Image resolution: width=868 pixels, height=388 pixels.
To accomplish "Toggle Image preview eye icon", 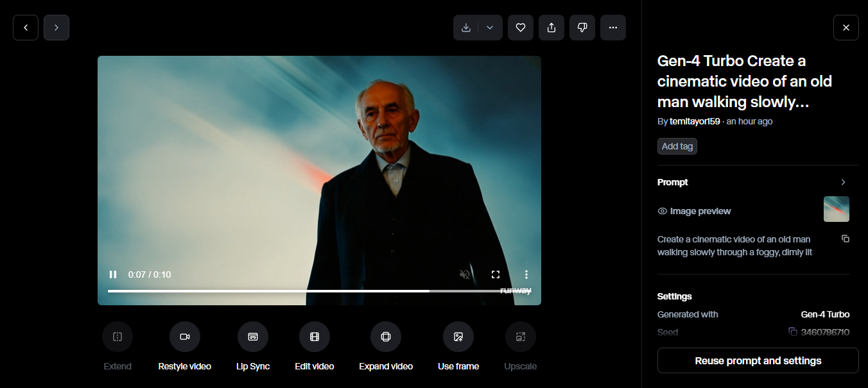I will click(663, 211).
